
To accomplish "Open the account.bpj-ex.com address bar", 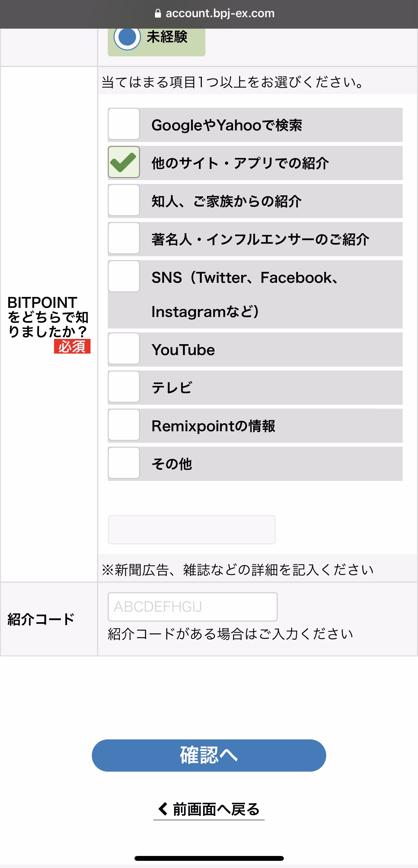I will [x=215, y=13].
